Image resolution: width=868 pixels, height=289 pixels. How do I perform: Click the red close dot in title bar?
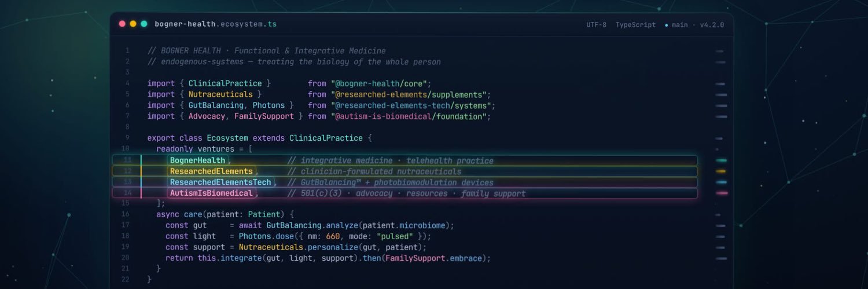tap(122, 24)
